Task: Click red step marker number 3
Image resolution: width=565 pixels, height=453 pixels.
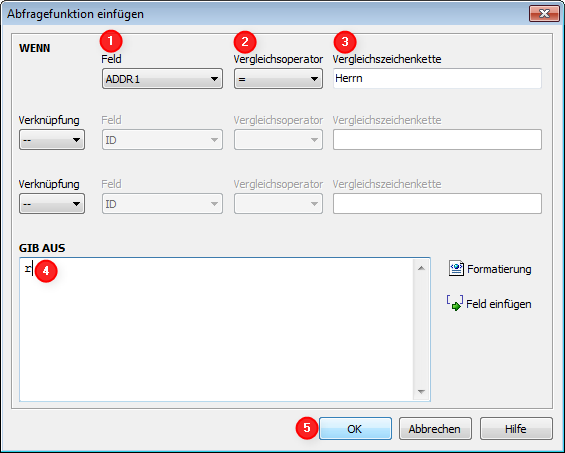Action: pyautogui.click(x=345, y=42)
